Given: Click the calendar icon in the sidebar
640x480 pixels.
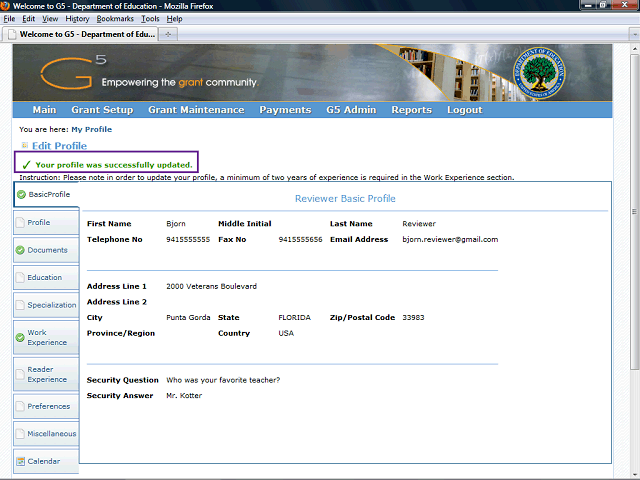Looking at the screenshot, I should [x=20, y=462].
